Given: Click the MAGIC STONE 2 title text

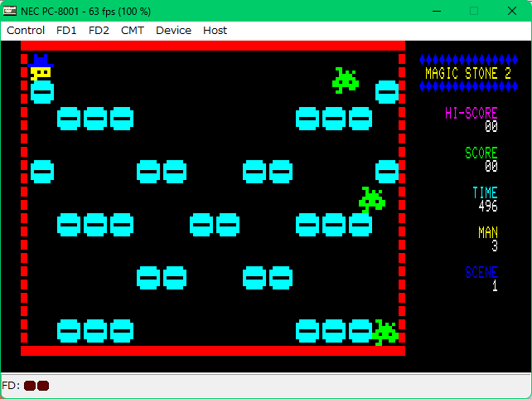Looking at the screenshot, I should 462,74.
